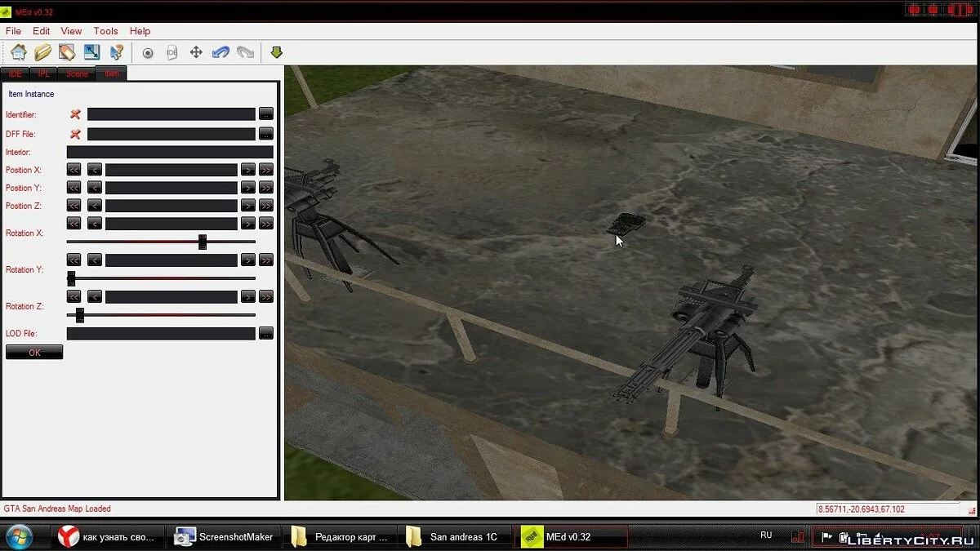Switch to the Scene tab
Screen dimensions: 980x551
77,73
